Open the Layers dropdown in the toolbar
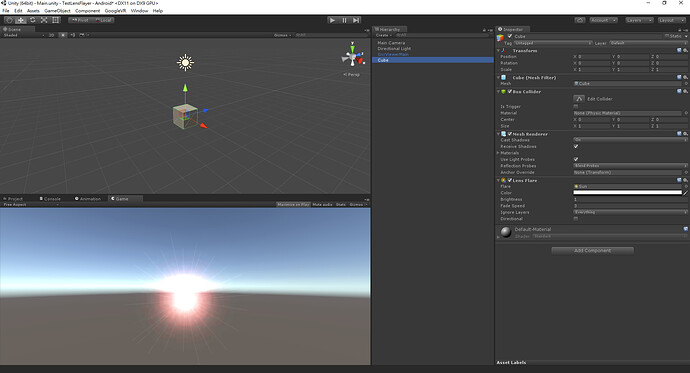The height and width of the screenshot is (373, 690). pos(639,20)
